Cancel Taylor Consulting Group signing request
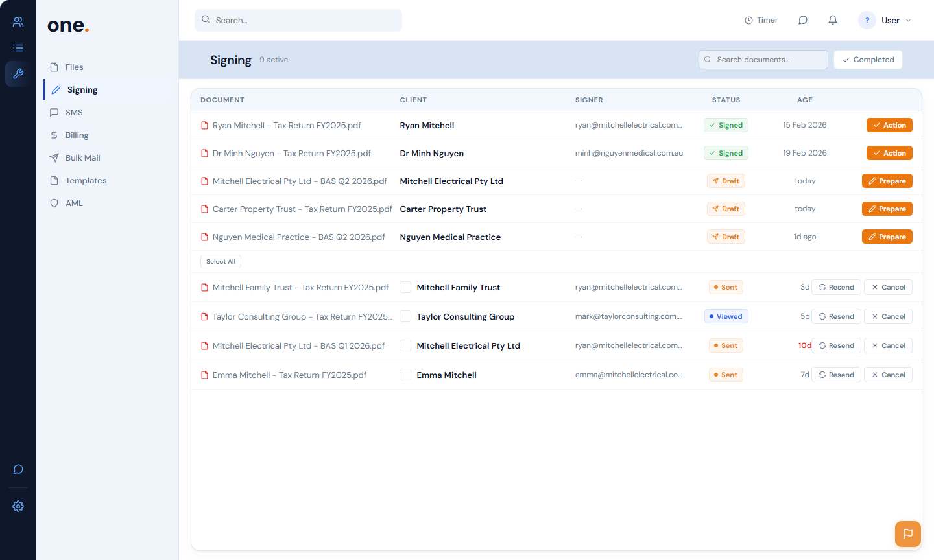934x560 pixels. coord(888,316)
